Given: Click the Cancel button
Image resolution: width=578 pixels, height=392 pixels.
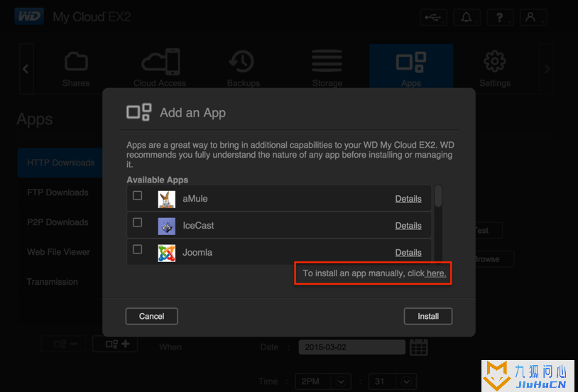Looking at the screenshot, I should (151, 317).
